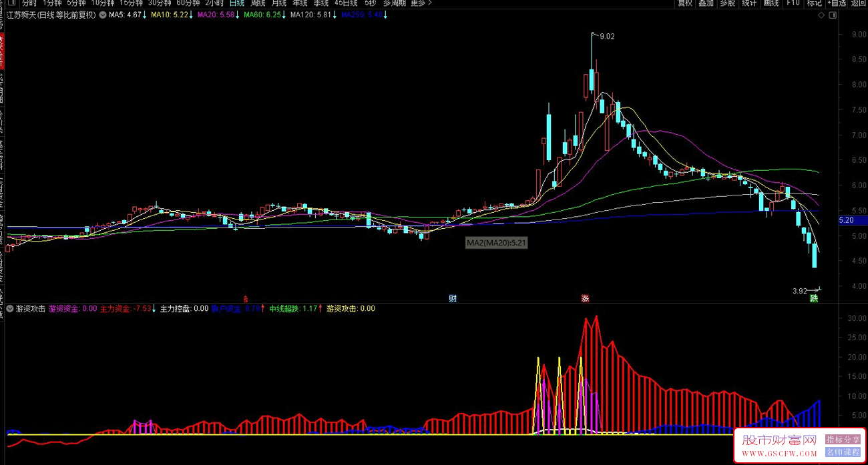Switch to 60分钟 period
868x465 pixels.
point(188,3)
